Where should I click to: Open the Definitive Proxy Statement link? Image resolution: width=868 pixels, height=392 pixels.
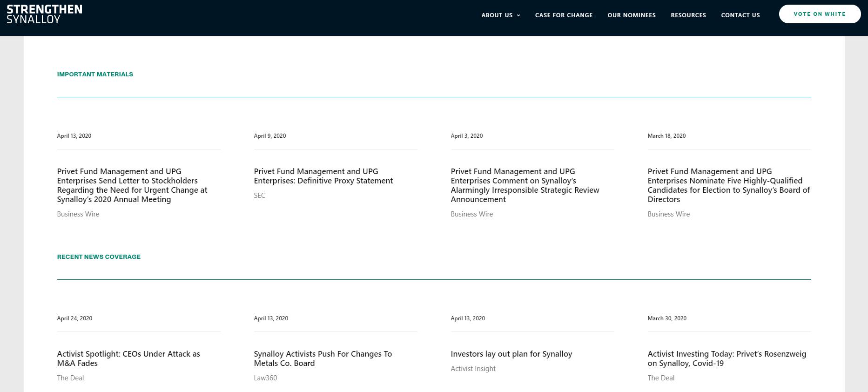323,176
